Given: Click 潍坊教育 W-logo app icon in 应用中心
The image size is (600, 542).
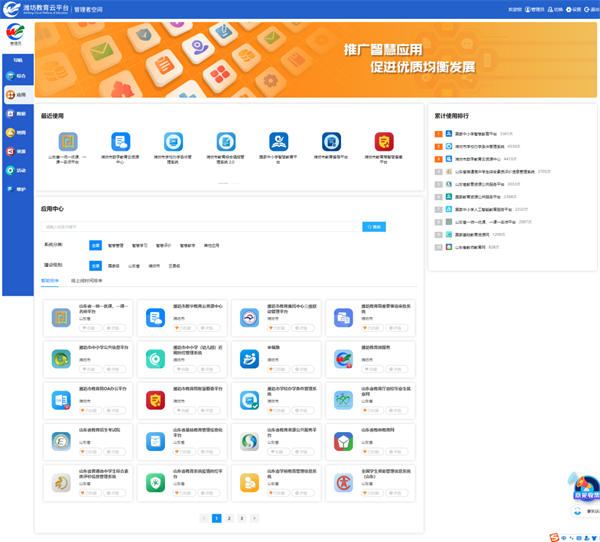Looking at the screenshot, I should pyautogui.click(x=343, y=359).
